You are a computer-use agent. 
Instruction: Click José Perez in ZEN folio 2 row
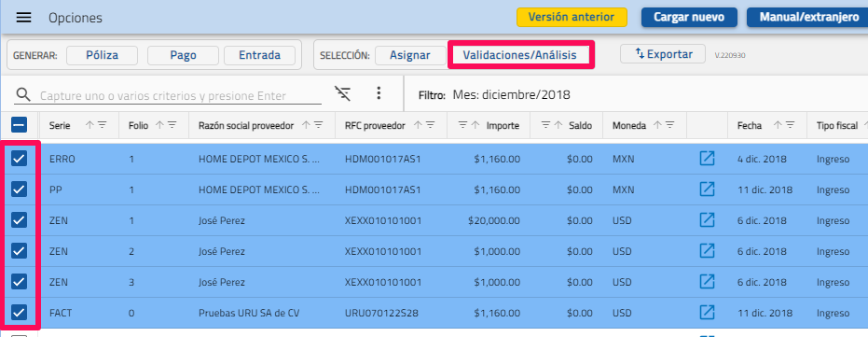pos(222,251)
